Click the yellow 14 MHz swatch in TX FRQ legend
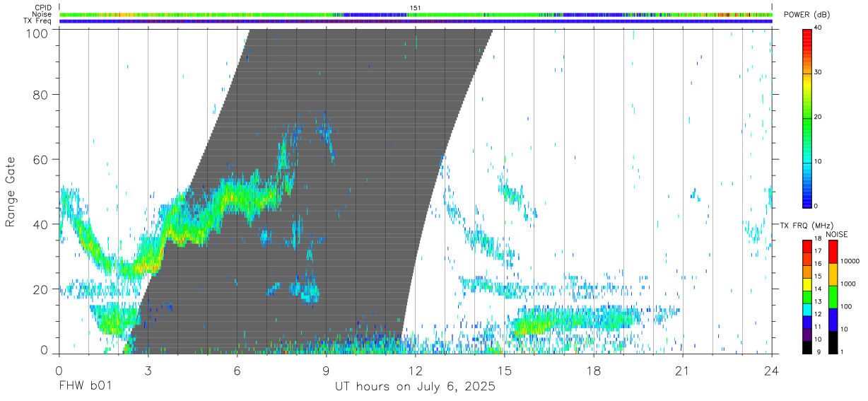Image resolution: width=868 pixels, height=401 pixels. pos(807,284)
